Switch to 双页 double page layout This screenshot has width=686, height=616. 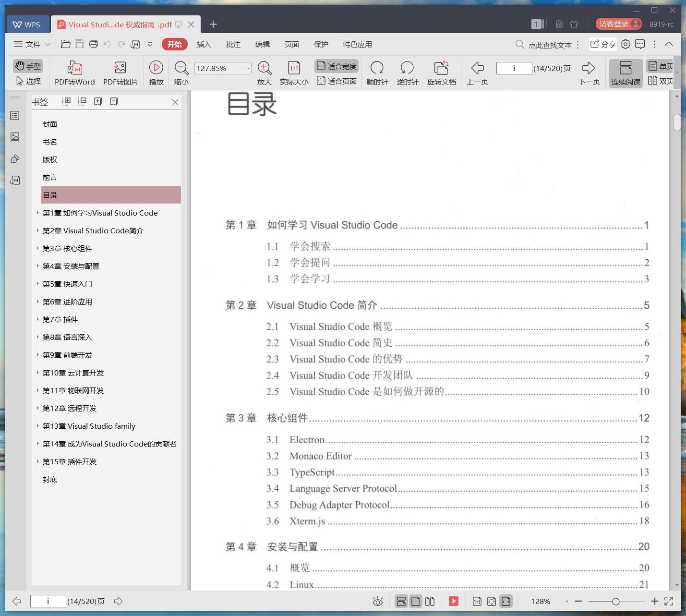[661, 81]
